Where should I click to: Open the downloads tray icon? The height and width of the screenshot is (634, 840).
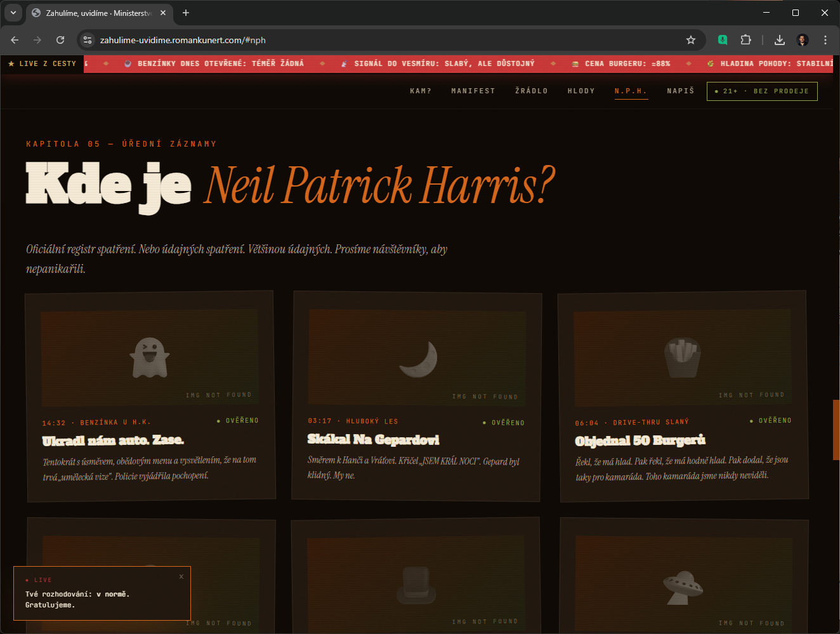780,40
